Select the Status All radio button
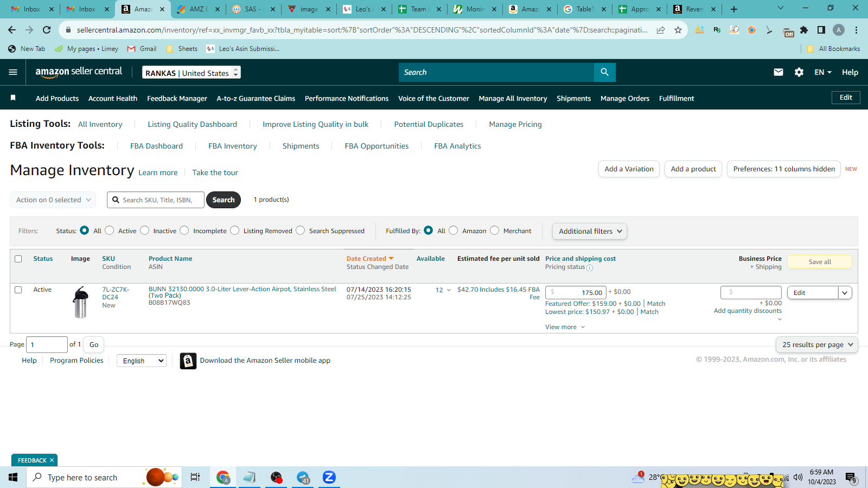Image resolution: width=868 pixels, height=488 pixels. (x=84, y=230)
